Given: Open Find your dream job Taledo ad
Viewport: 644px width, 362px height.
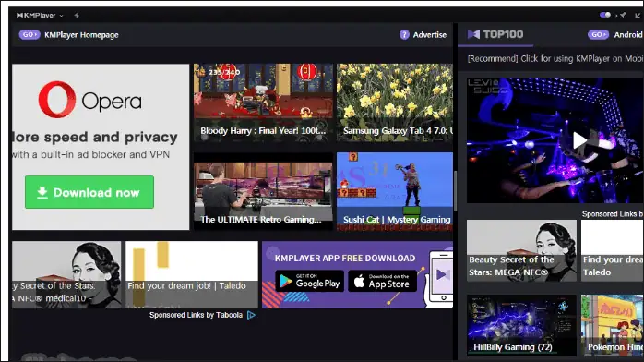Looking at the screenshot, I should point(192,274).
